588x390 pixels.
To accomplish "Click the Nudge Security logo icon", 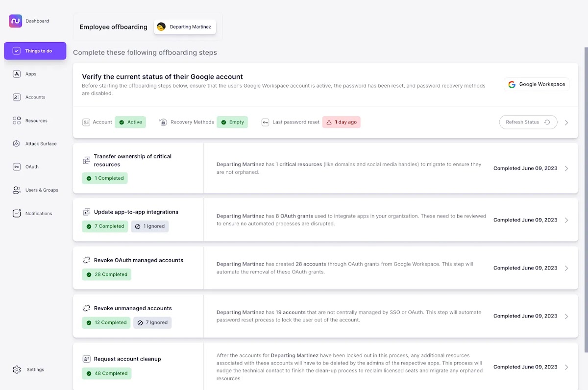I will pos(15,21).
